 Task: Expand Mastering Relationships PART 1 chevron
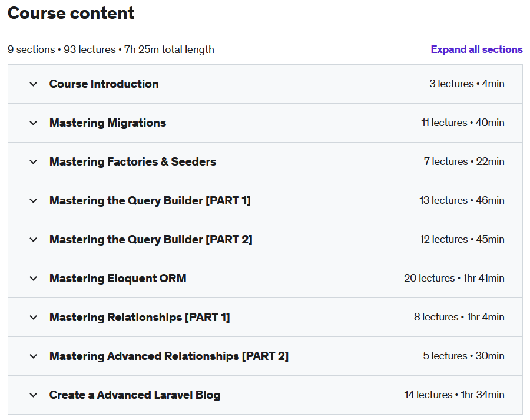pyautogui.click(x=33, y=317)
